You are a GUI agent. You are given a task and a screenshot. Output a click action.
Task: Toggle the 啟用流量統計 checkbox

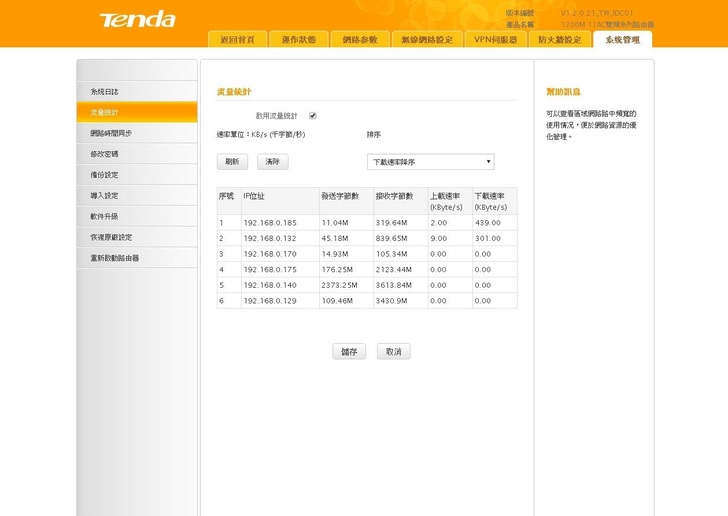coord(313,116)
